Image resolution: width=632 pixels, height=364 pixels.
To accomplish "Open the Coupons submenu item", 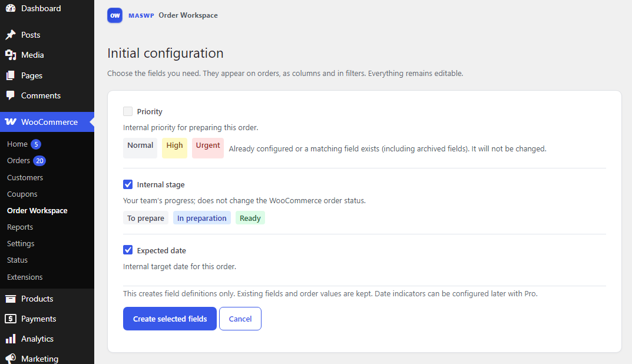I will coord(22,194).
